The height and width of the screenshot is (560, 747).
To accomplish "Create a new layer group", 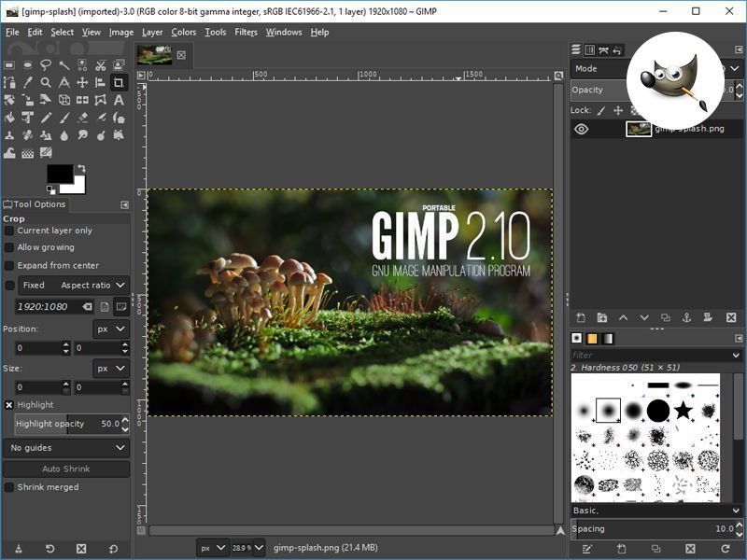I will [602, 317].
